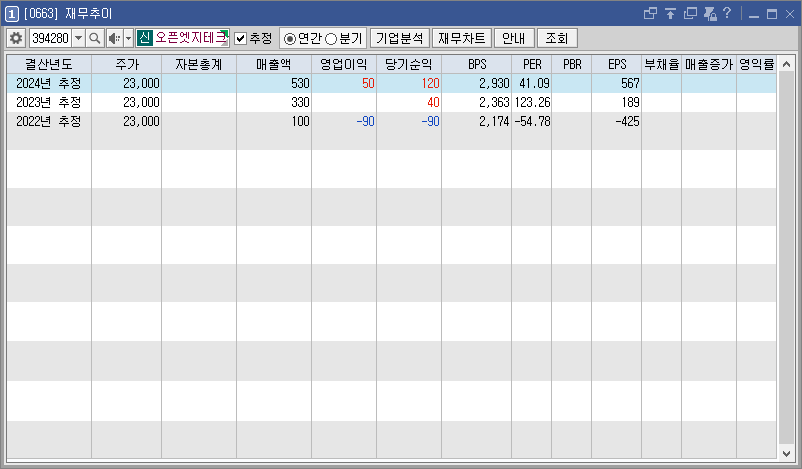Click scrollbar up arrow
This screenshot has width=802, height=469.
click(x=786, y=64)
